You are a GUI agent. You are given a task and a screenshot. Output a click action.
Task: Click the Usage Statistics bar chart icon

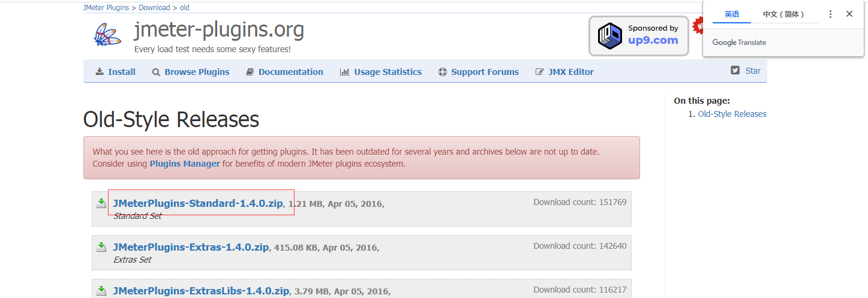pyautogui.click(x=345, y=72)
